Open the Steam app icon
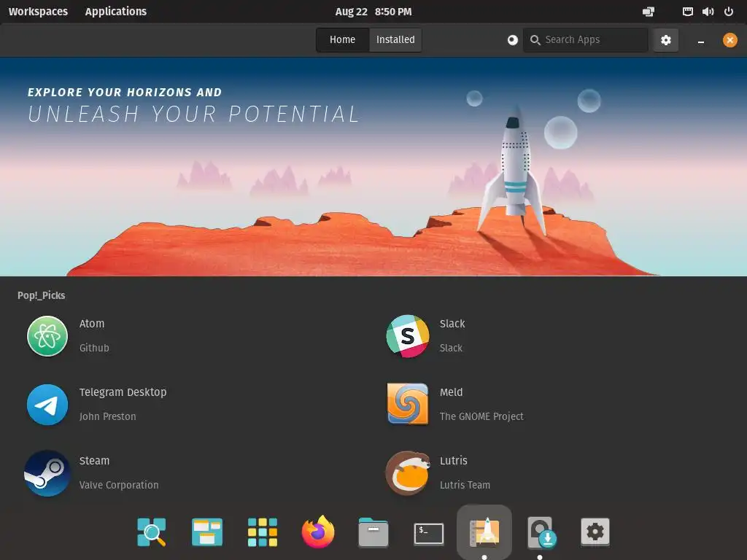The width and height of the screenshot is (747, 560). click(x=47, y=473)
